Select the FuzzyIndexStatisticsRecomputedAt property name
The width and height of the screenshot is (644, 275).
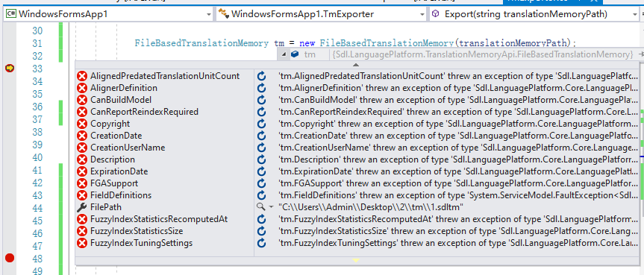click(x=159, y=219)
